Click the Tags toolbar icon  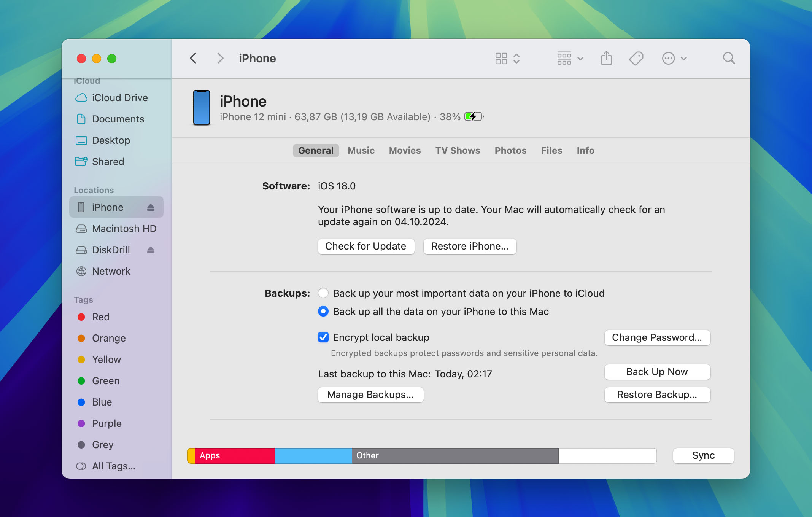pyautogui.click(x=636, y=59)
